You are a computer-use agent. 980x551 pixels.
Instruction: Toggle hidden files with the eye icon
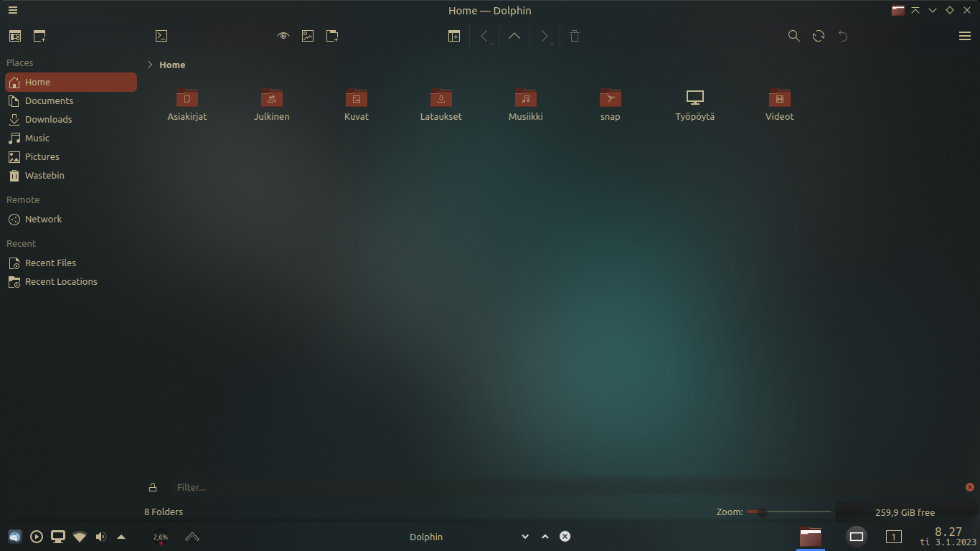tap(283, 36)
